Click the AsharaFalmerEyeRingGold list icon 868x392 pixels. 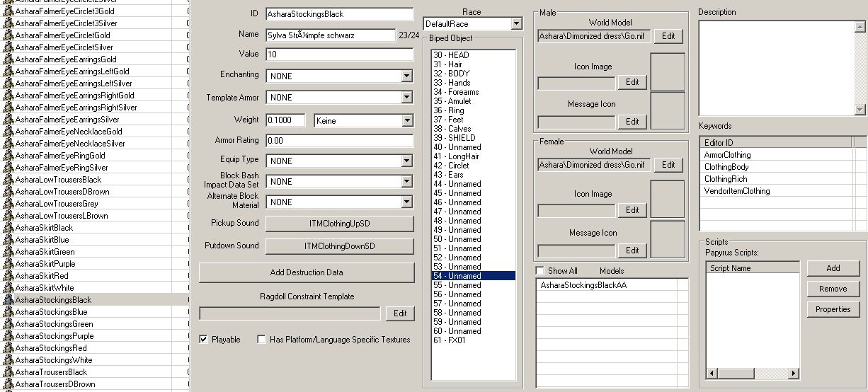click(x=8, y=156)
